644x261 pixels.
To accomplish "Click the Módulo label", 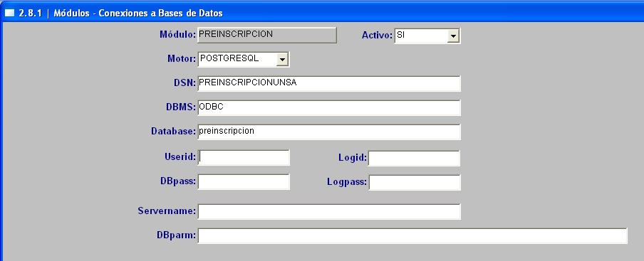I will 177,35.
